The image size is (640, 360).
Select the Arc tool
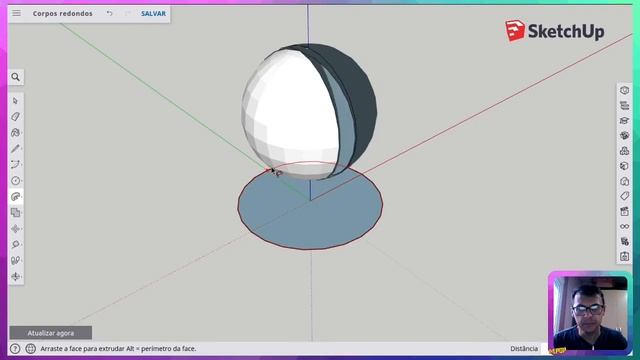tap(16, 164)
